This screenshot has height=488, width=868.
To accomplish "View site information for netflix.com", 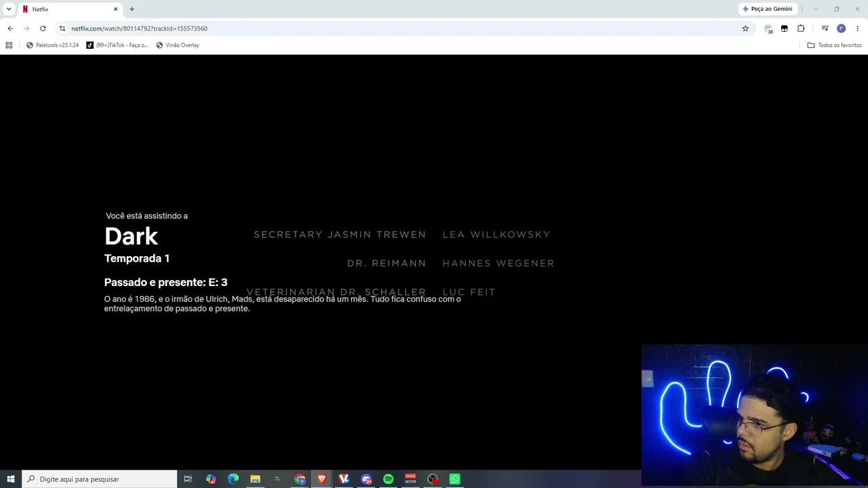I will pyautogui.click(x=62, y=28).
